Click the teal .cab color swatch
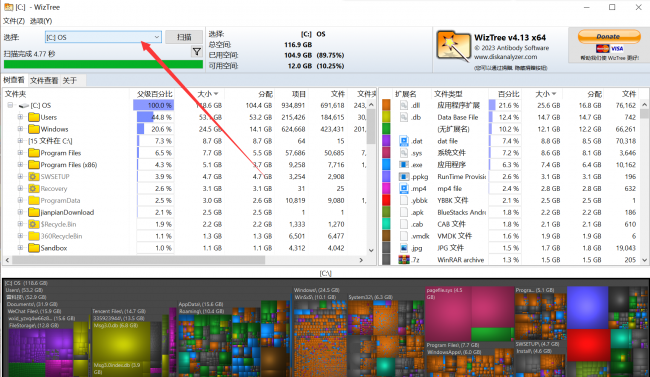 386,224
